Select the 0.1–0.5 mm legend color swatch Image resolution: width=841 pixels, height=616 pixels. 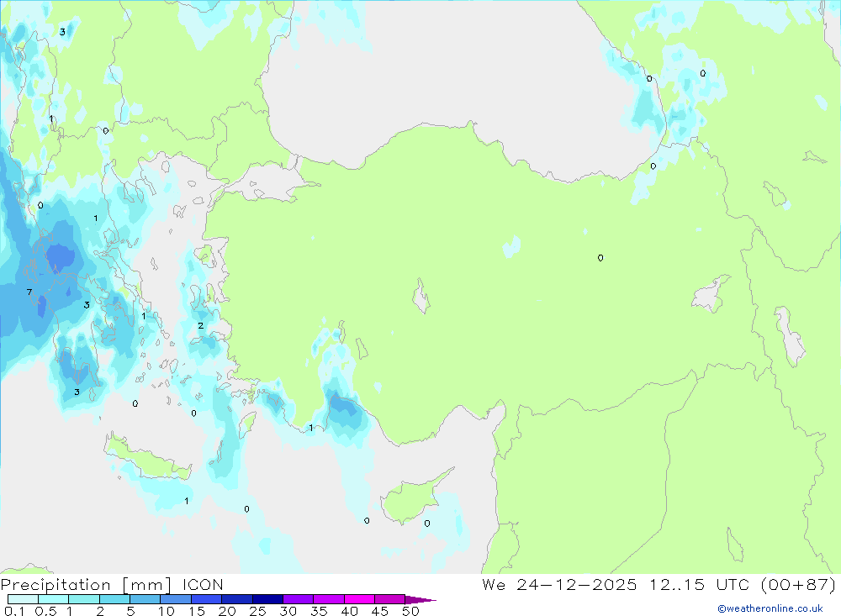[23, 599]
